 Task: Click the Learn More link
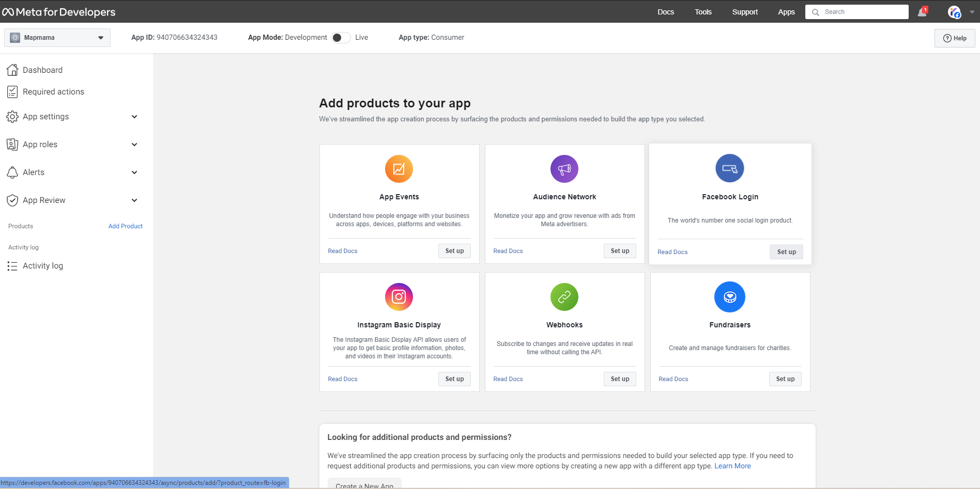pos(732,466)
